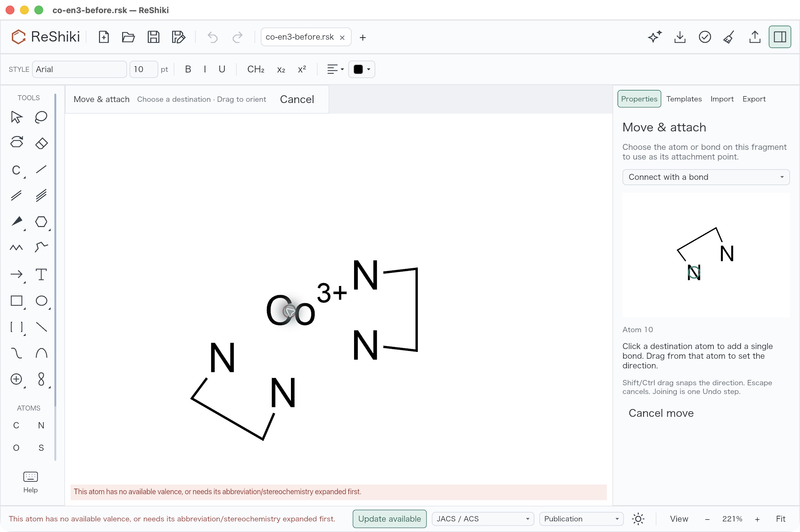Select the freehand polyline tool

[41, 247]
